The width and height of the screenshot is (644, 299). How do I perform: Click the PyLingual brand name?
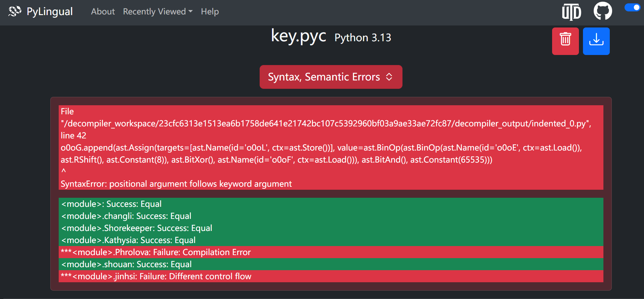pos(50,12)
